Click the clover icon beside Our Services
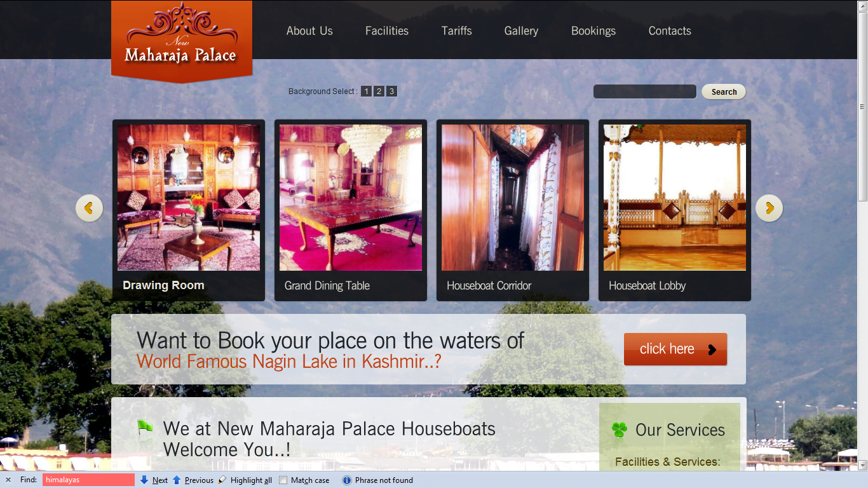The height and width of the screenshot is (488, 868). [x=619, y=430]
